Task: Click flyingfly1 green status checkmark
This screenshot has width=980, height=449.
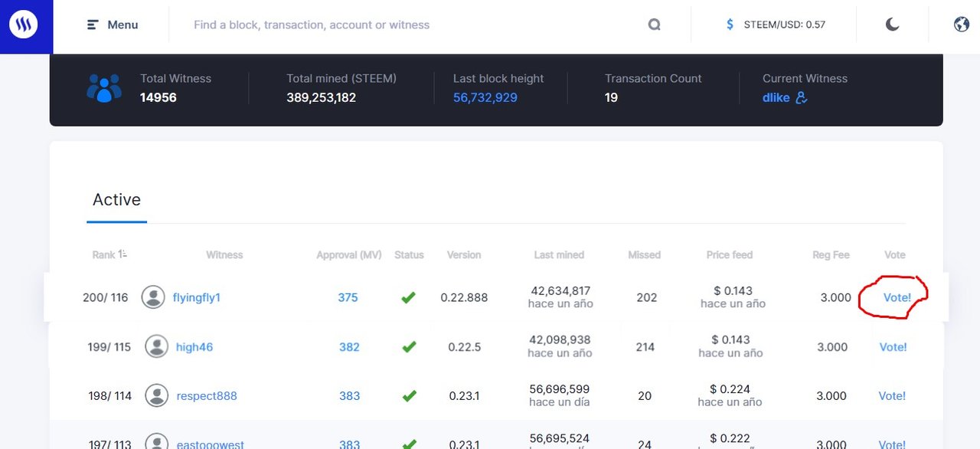Action: click(408, 297)
